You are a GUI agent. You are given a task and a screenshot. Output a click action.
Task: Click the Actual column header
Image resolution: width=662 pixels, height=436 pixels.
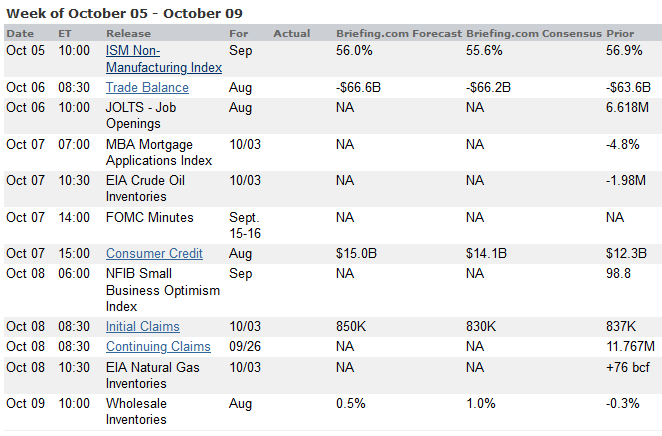(x=291, y=33)
